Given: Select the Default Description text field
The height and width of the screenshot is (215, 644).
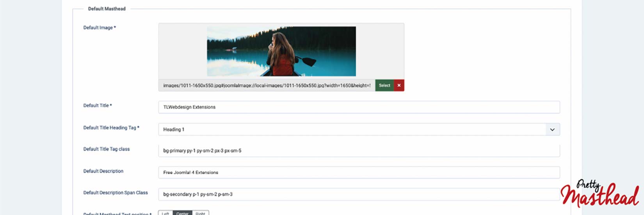Looking at the screenshot, I should pos(359,172).
